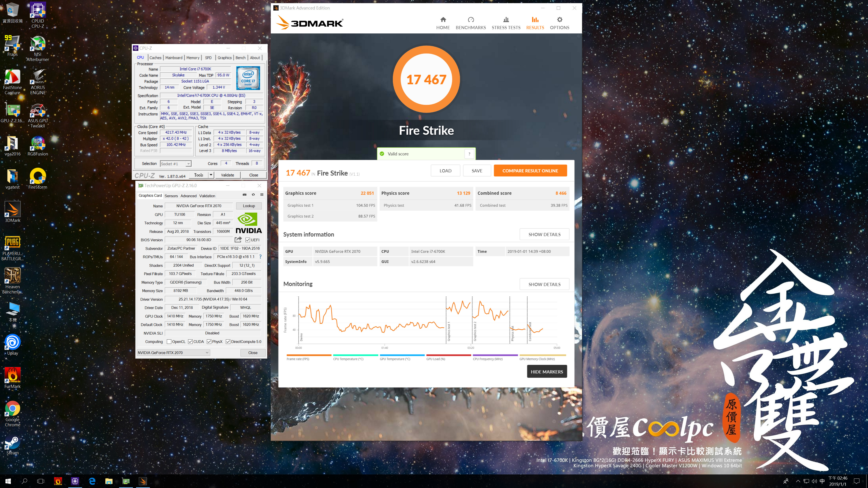Open AORUS ENGINE desktop icon
Screen dimensions: 868x488
coord(38,82)
